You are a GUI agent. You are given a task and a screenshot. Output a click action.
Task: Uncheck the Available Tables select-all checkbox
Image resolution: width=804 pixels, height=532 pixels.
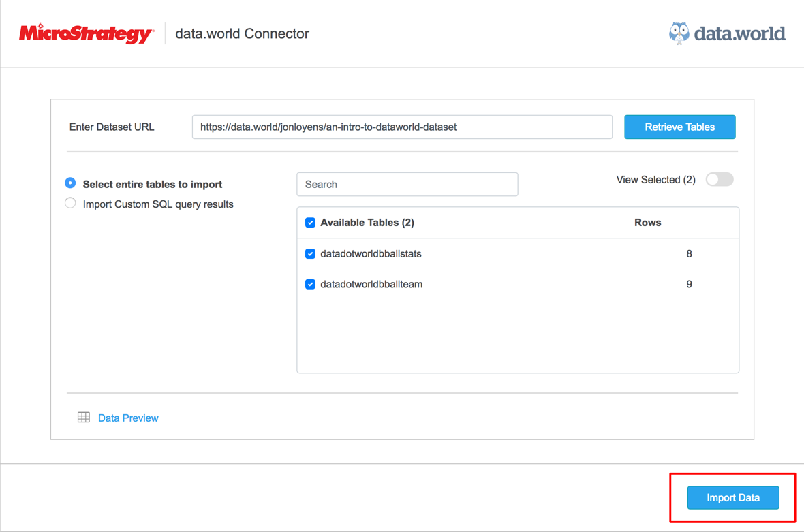(310, 223)
